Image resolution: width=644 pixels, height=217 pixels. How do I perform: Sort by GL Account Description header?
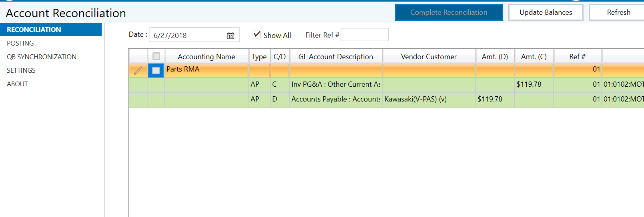point(336,56)
